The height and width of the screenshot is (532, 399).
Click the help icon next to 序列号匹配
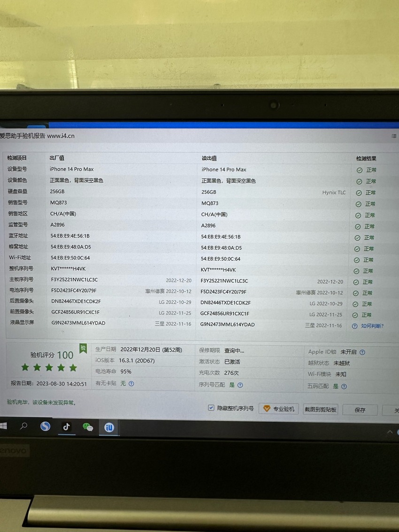pyautogui.click(x=240, y=385)
